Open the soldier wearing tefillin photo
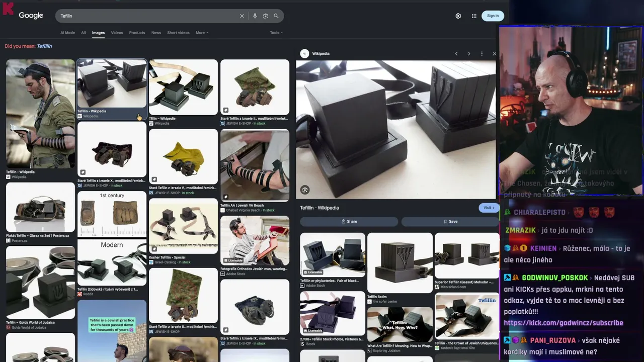Image resolution: width=644 pixels, height=362 pixels. point(40,114)
